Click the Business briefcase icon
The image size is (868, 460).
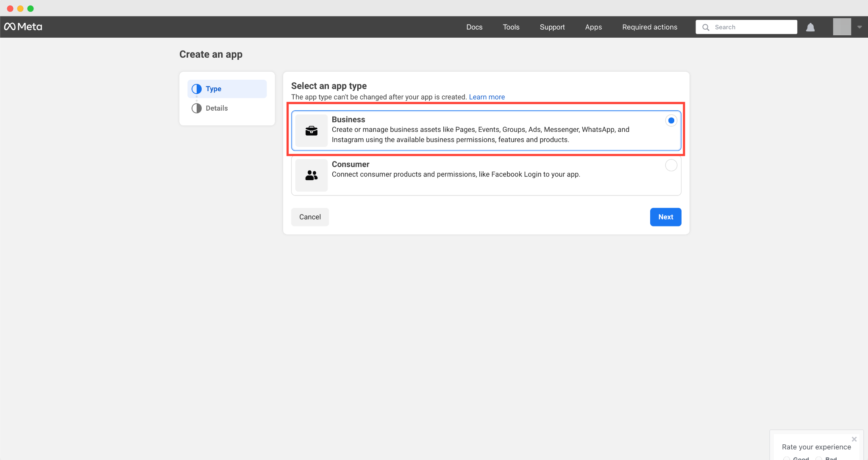pos(312,131)
